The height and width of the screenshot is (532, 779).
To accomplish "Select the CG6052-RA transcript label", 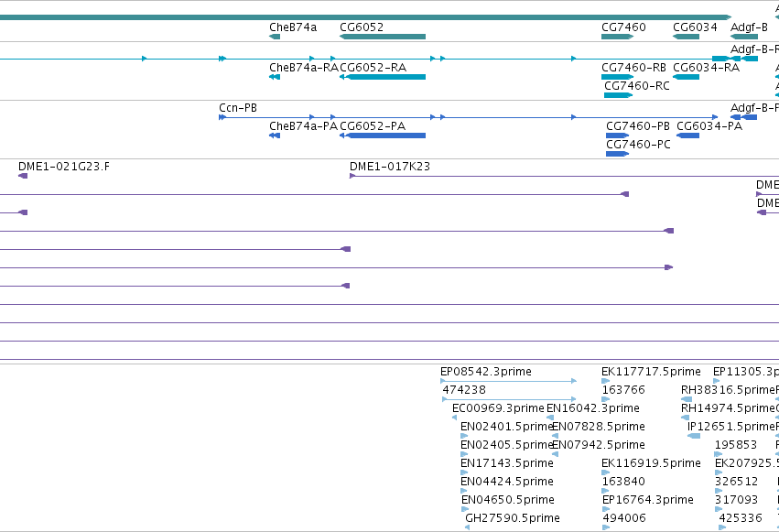I will (x=373, y=68).
